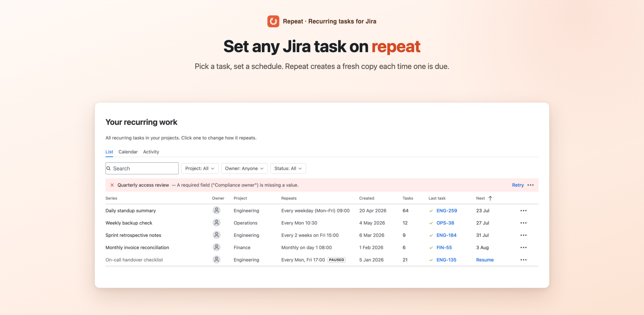Open the ENG-184 task link
644x315 pixels.
click(446, 235)
